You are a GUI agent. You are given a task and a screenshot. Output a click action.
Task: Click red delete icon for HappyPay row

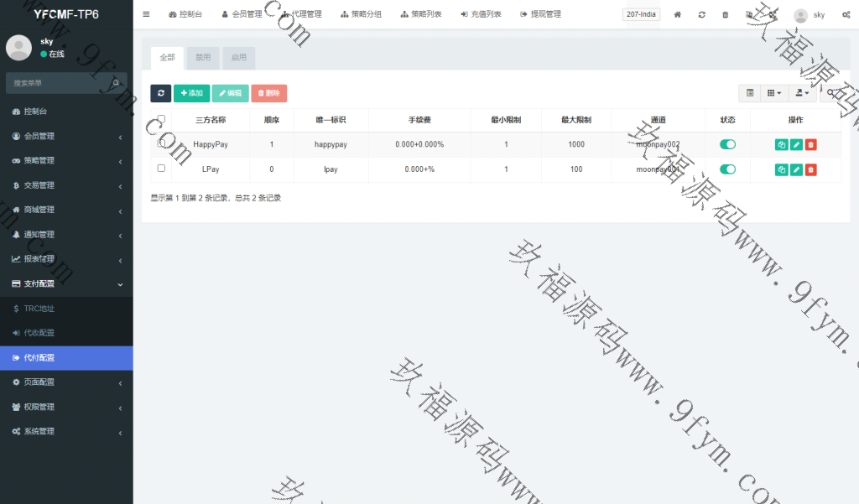click(810, 145)
